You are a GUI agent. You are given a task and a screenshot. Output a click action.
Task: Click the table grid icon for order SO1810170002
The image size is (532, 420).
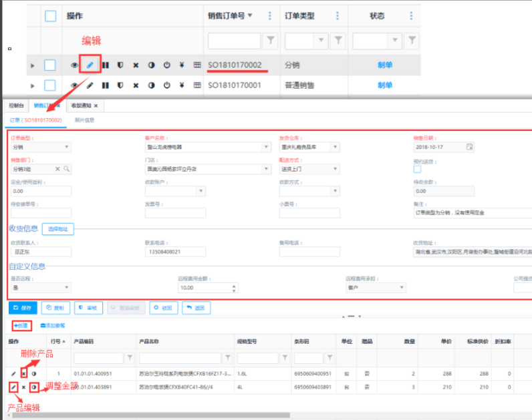[197, 65]
